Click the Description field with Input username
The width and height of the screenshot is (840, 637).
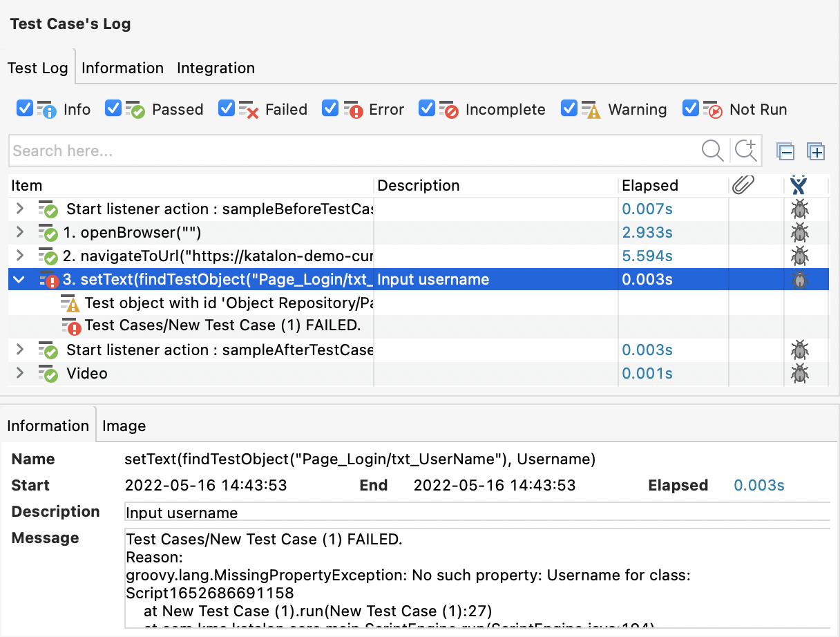coord(477,513)
